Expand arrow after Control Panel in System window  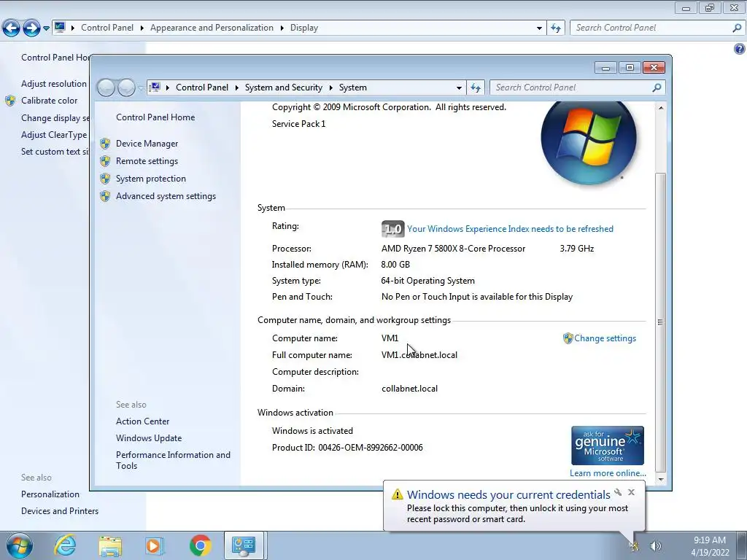pyautogui.click(x=237, y=87)
